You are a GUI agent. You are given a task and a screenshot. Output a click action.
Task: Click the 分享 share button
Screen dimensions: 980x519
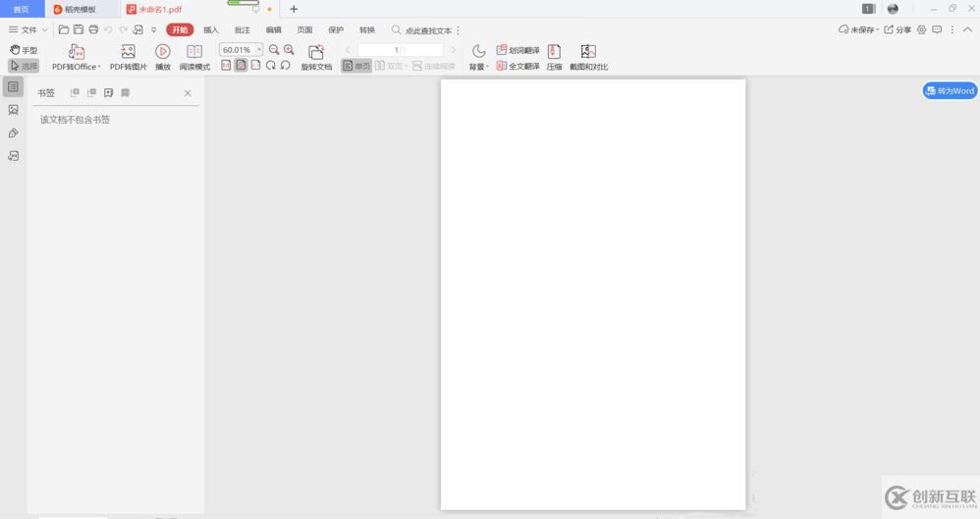tap(898, 30)
